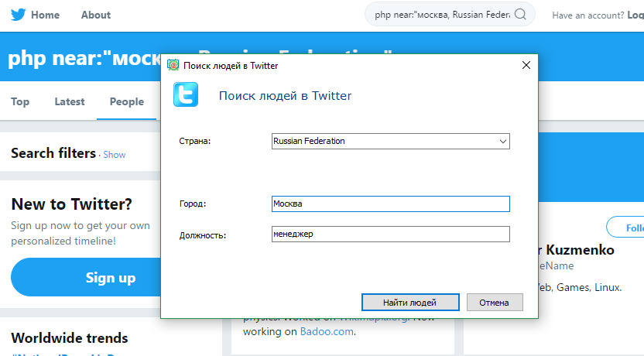Click the Страна: label
The image size is (644, 356).
coord(195,142)
